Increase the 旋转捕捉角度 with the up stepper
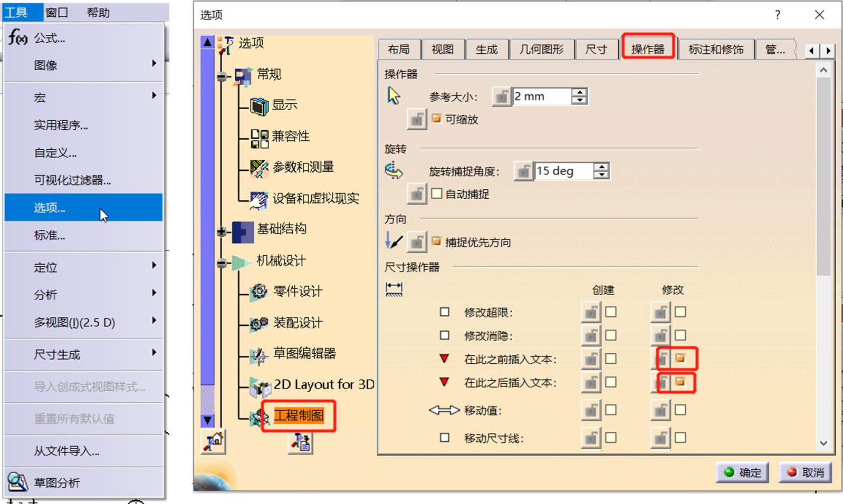 point(601,167)
